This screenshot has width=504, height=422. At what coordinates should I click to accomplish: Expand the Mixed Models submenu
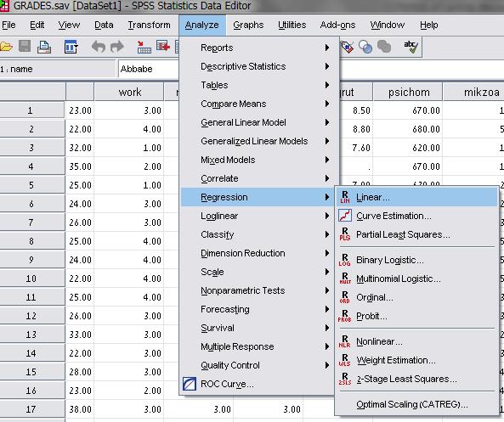[x=259, y=160]
